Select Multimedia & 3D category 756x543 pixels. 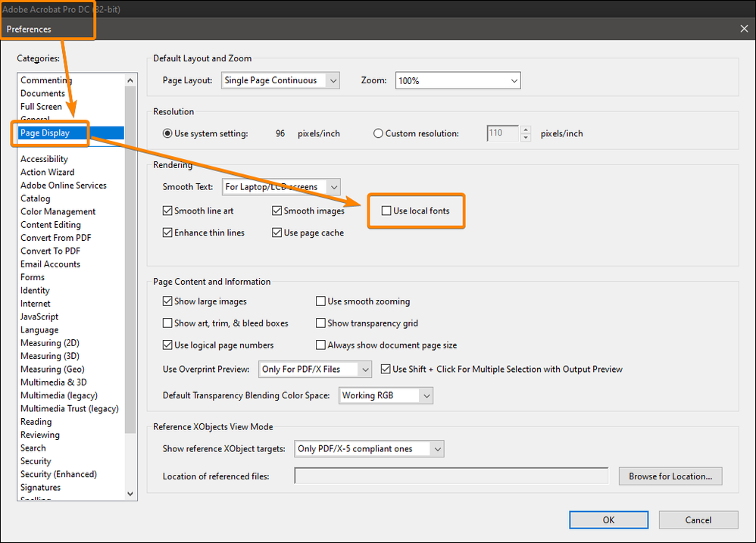pos(54,382)
